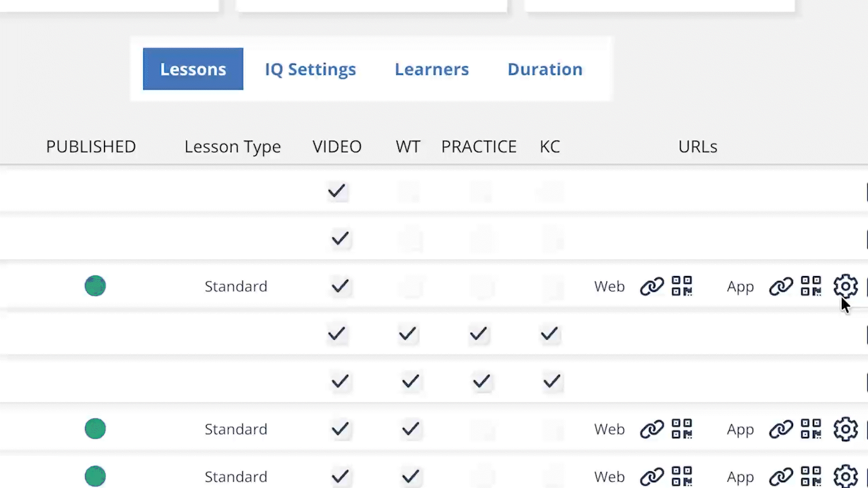Click the PUBLISHED column header
Image resolution: width=868 pixels, height=488 pixels.
(91, 146)
